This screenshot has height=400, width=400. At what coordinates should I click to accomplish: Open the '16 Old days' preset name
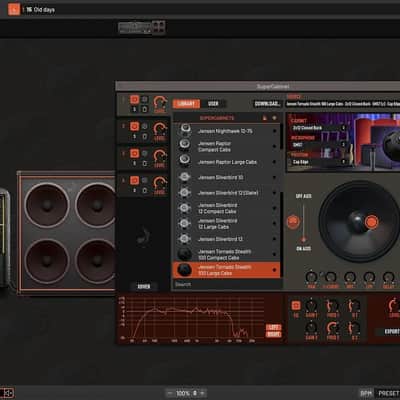point(40,10)
